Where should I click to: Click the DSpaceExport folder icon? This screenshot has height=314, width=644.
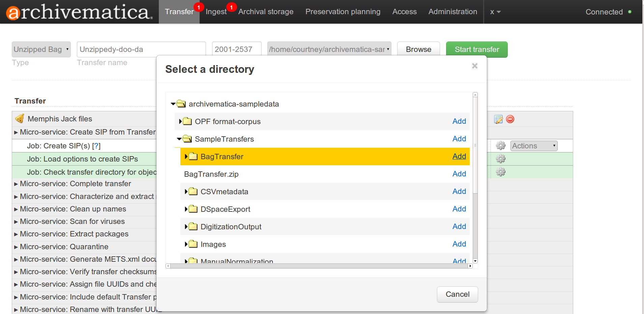193,209
